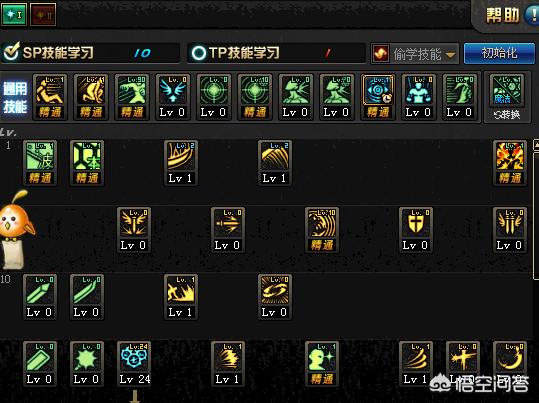Select the blue eye with clock skill
The width and height of the screenshot is (539, 403).
[x=377, y=97]
